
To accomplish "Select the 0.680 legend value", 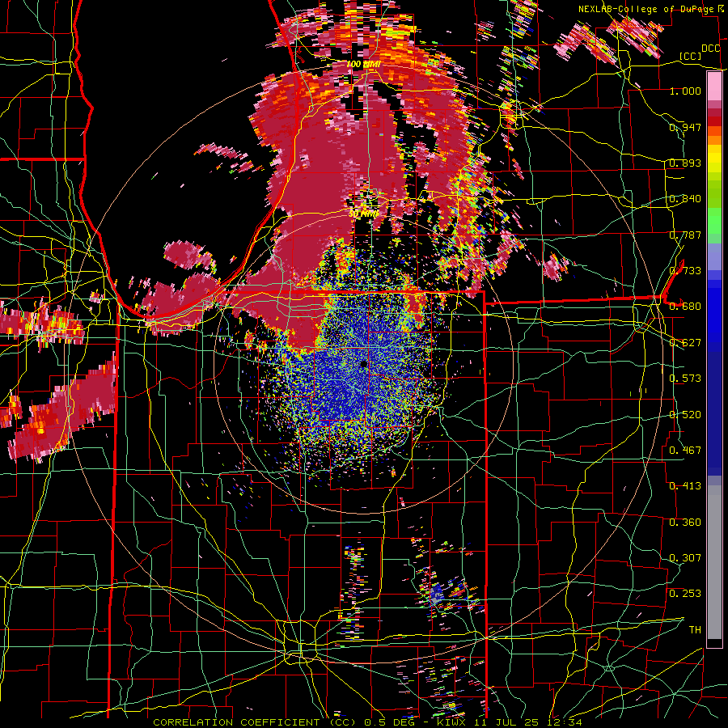I will [685, 307].
